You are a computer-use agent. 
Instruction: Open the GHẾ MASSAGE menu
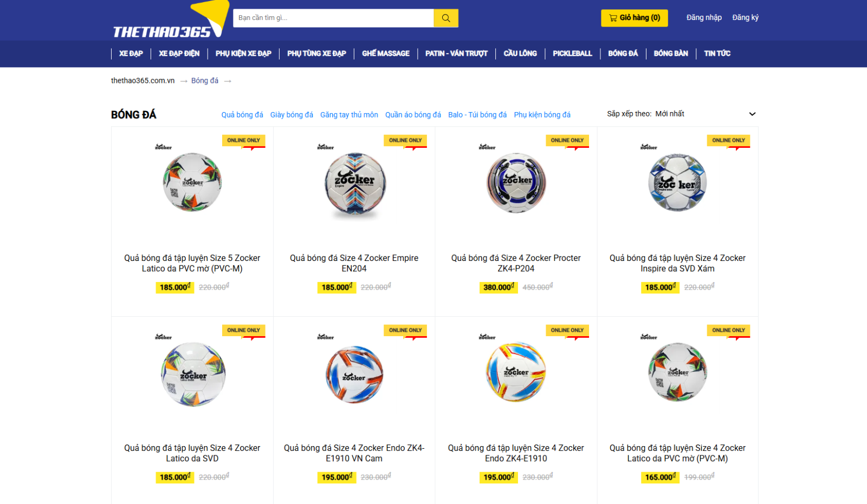pos(386,54)
